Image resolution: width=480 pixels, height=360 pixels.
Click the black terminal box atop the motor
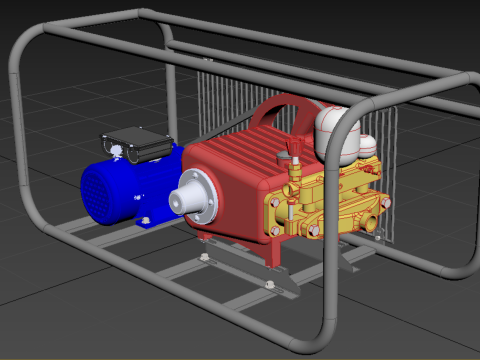coord(137,145)
